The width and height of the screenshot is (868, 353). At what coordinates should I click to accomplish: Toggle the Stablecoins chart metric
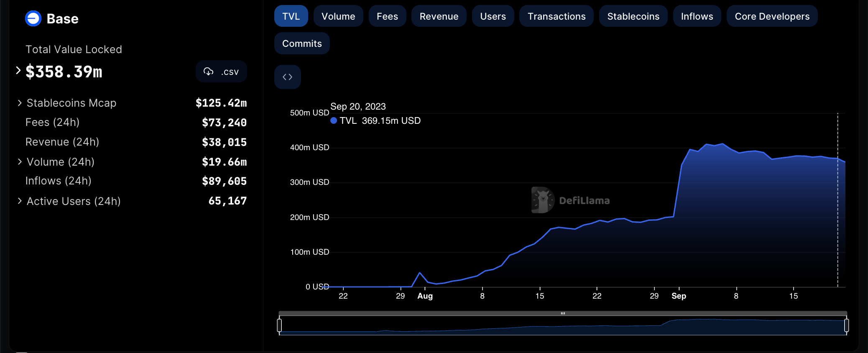click(x=633, y=16)
